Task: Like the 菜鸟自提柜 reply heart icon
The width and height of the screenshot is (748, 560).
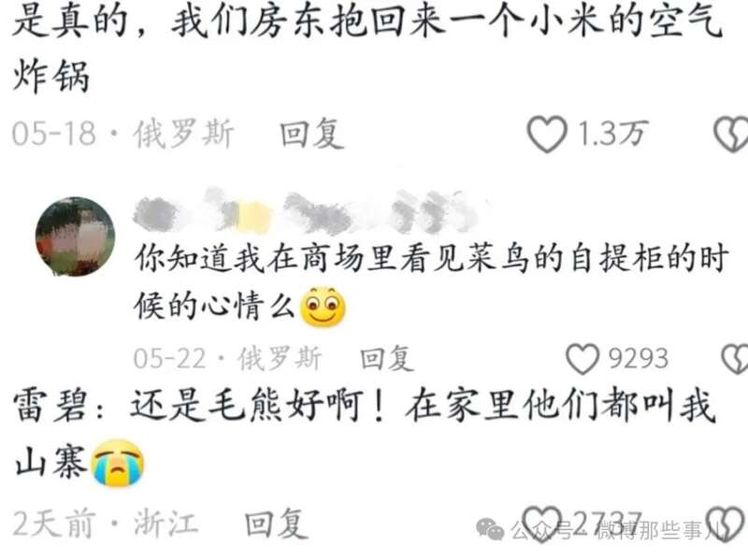Action: [x=583, y=359]
